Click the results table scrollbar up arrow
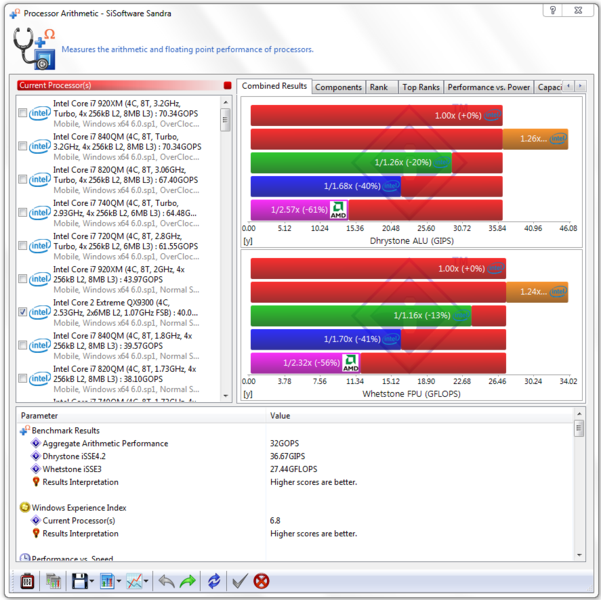Screen dimensions: 601x600 579,414
